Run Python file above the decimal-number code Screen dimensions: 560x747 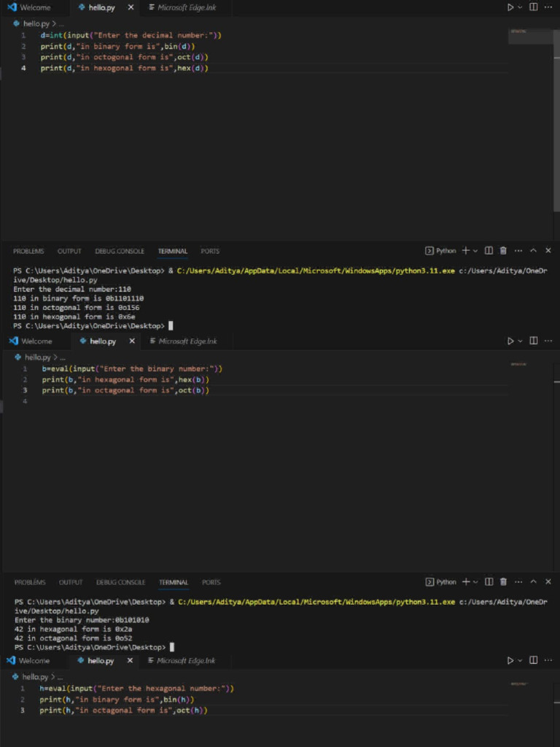click(510, 7)
